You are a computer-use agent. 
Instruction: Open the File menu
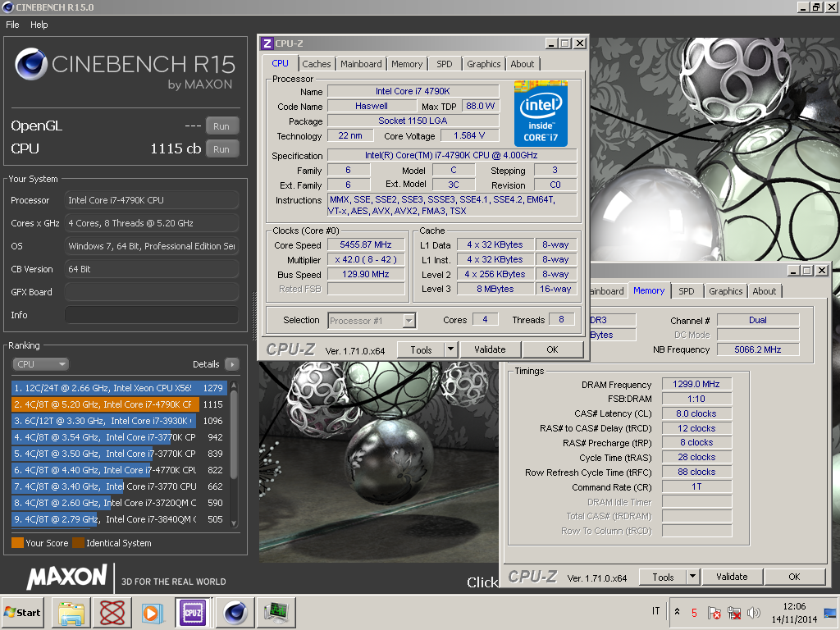coord(12,25)
